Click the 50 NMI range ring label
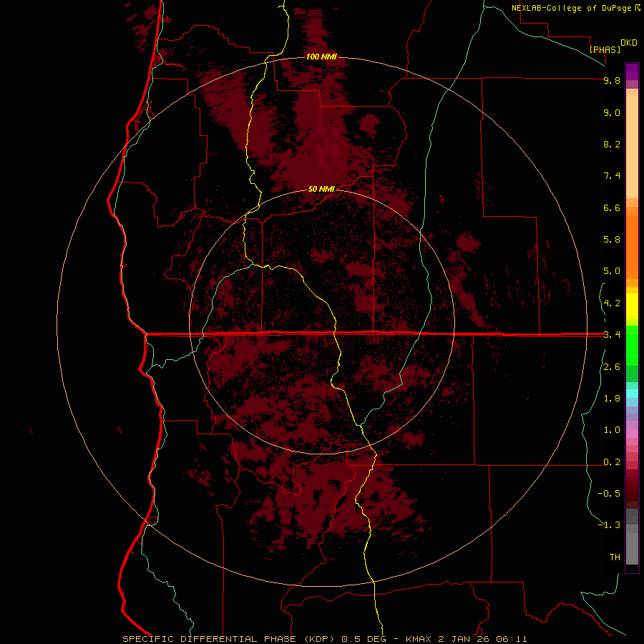The width and height of the screenshot is (644, 644). [x=321, y=189]
